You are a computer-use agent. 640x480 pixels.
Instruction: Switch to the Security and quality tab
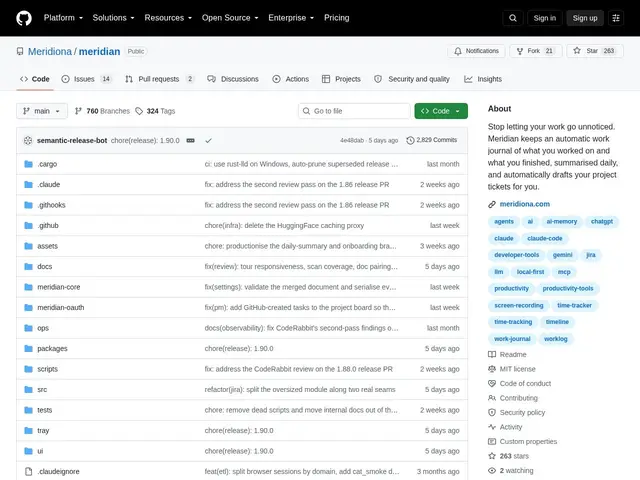[x=412, y=79]
